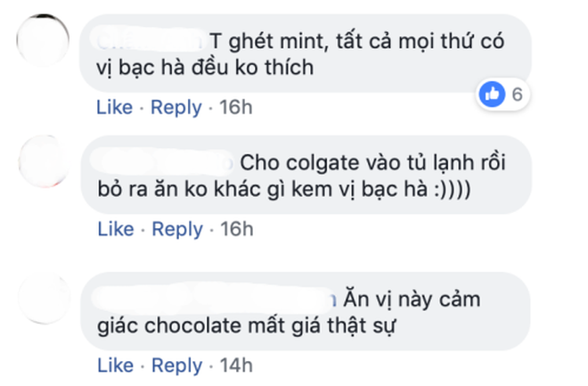Open the blurred author name before 'T ghét mint'
Viewport: 588px width, 386px height.
149,40
